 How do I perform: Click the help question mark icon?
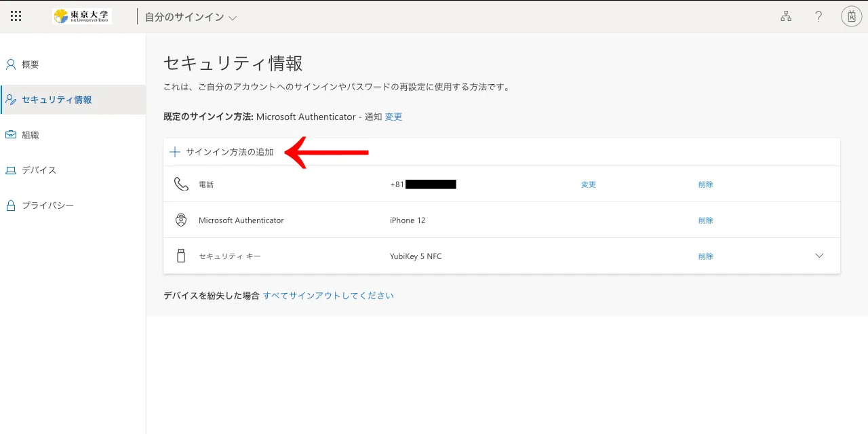[818, 16]
